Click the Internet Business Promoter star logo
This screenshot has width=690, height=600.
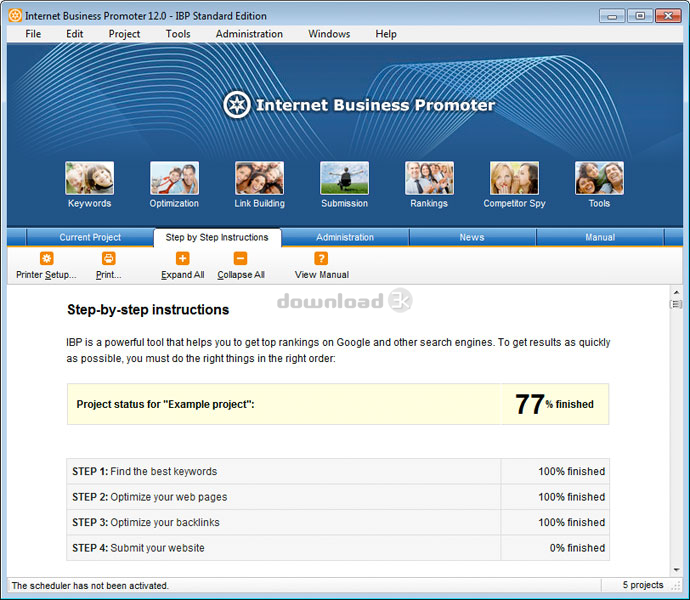[x=237, y=105]
